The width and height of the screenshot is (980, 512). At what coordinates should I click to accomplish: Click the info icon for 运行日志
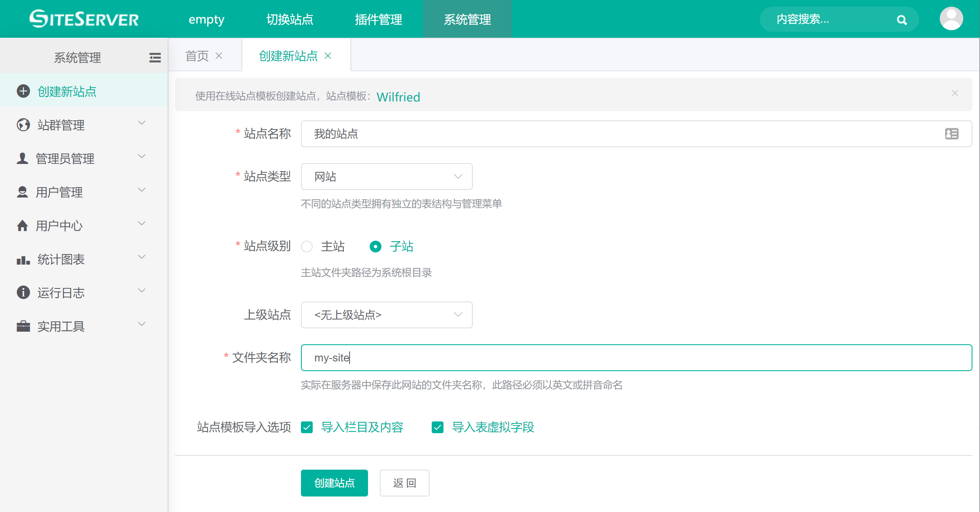[x=23, y=292]
